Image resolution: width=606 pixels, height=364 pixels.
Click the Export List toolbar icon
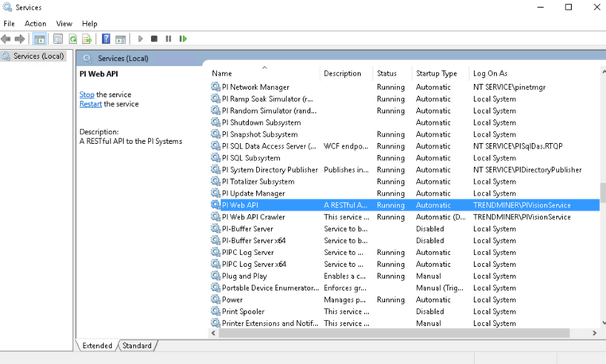pos(87,39)
